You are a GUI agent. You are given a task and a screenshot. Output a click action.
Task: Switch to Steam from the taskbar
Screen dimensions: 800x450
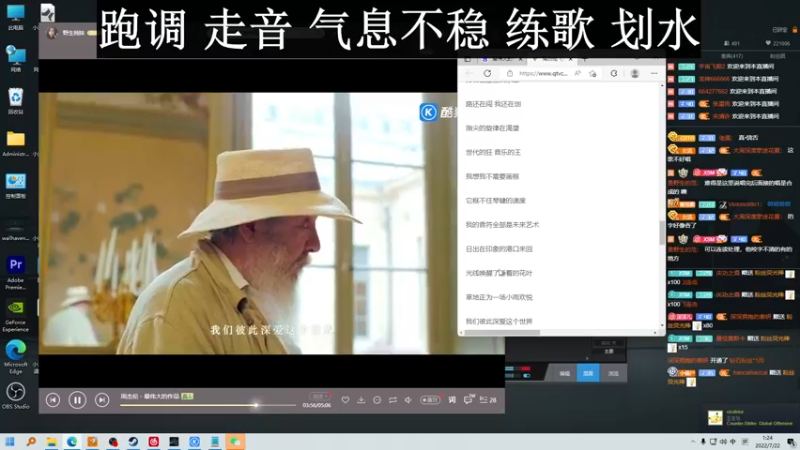133,441
